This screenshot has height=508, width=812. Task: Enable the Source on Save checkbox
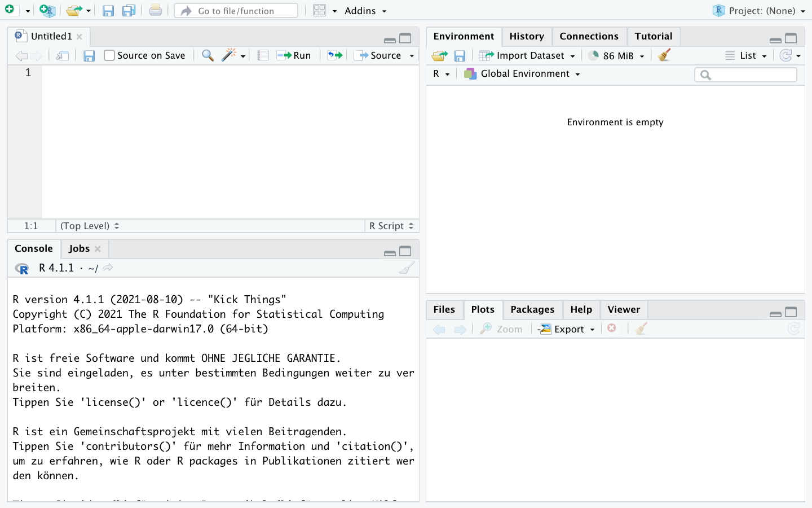(109, 55)
